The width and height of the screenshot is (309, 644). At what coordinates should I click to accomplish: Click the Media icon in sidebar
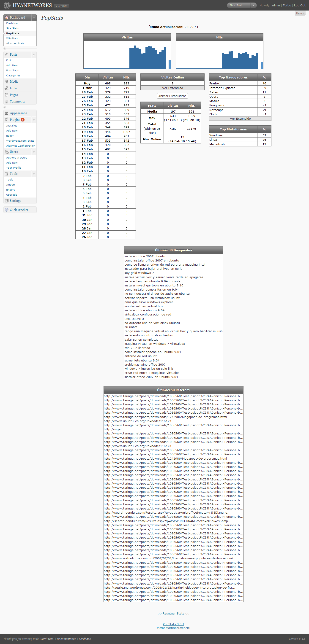[x=7, y=81]
